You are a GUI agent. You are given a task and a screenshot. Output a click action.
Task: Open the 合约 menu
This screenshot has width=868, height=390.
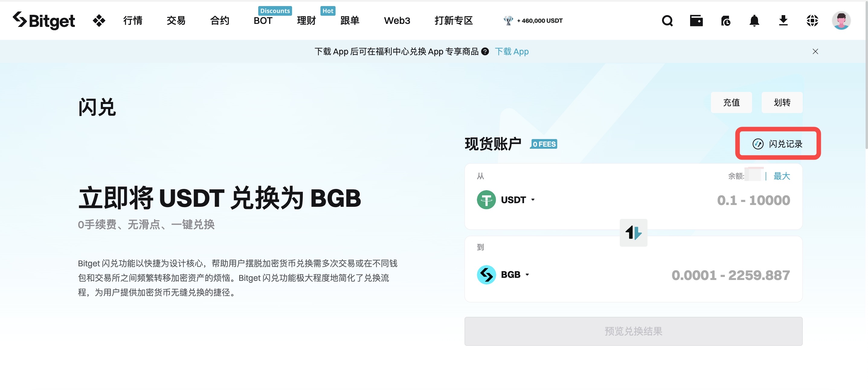click(220, 21)
